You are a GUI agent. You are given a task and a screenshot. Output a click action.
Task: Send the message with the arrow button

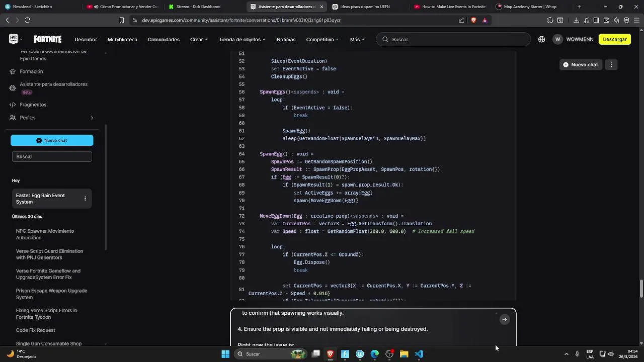click(505, 319)
